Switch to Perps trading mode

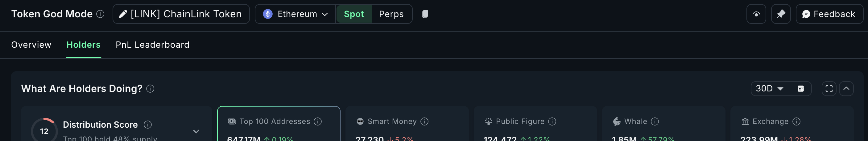click(391, 14)
